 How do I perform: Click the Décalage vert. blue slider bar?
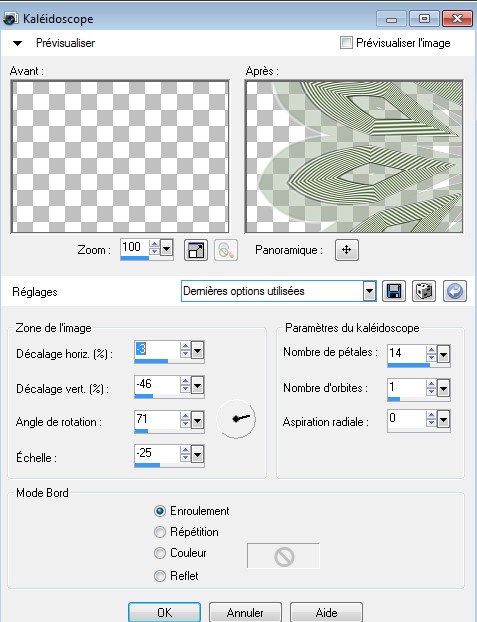[144, 396]
